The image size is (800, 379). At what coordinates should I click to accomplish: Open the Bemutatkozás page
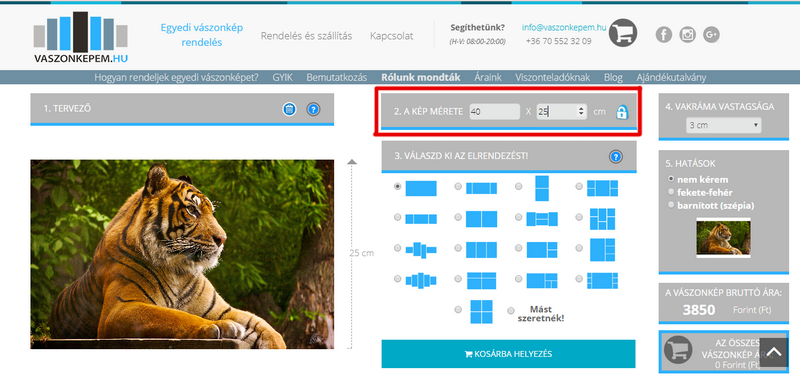tap(337, 78)
